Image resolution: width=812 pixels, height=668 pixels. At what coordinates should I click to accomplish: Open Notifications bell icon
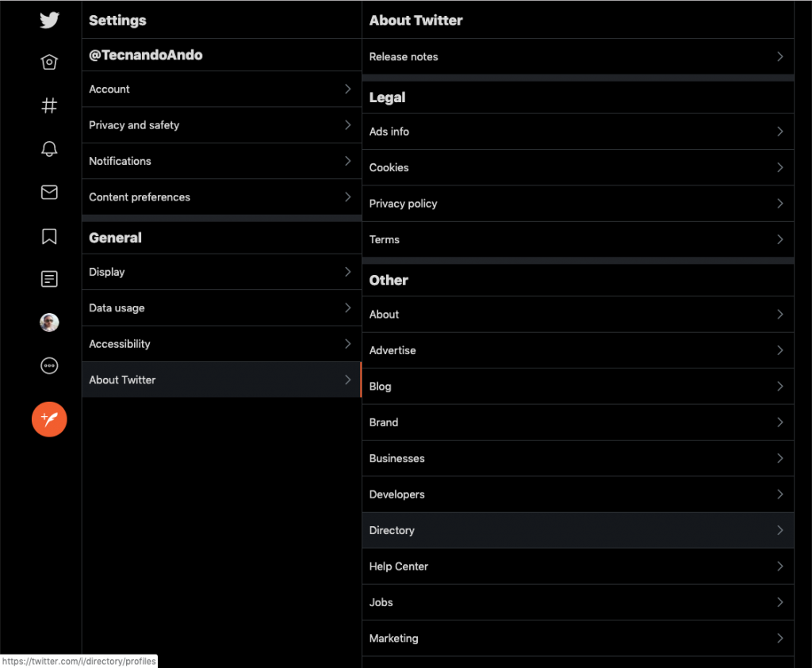(49, 149)
